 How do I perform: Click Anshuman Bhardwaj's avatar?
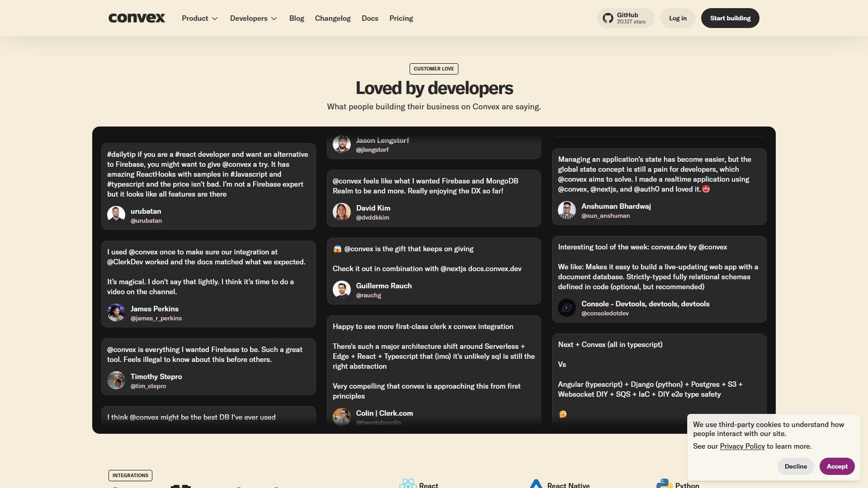pyautogui.click(x=567, y=210)
